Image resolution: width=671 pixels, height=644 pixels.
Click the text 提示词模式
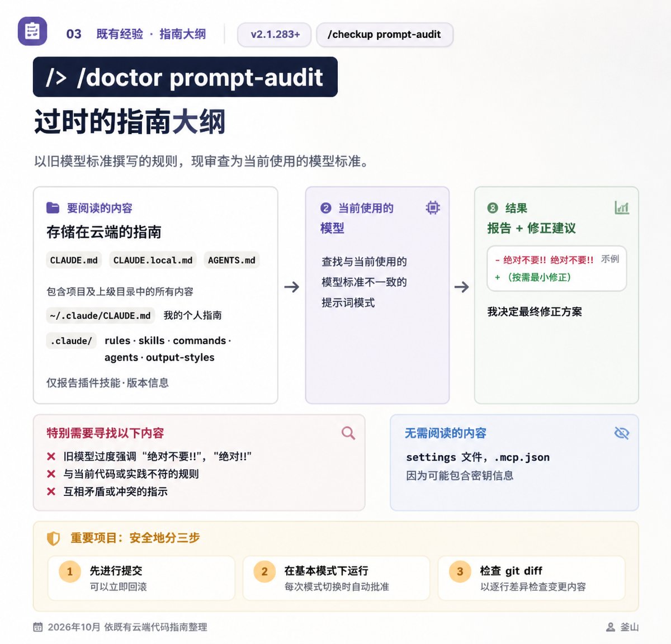coord(348,302)
